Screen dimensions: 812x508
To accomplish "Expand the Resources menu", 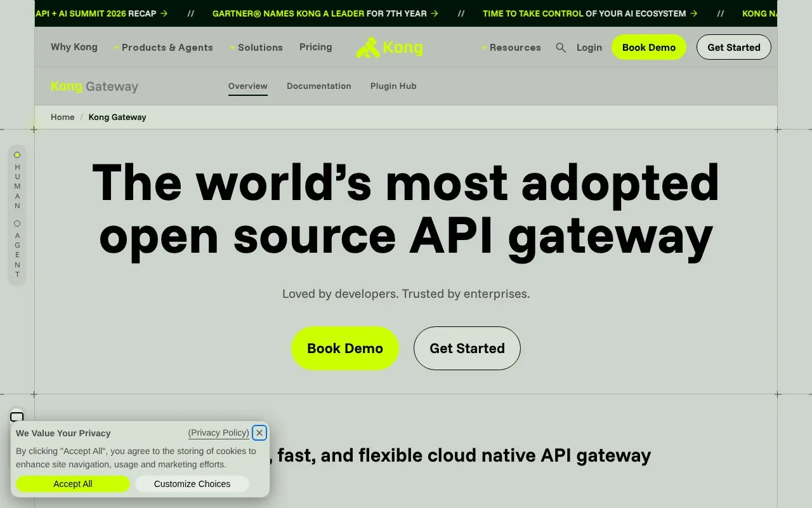I will pos(511,48).
